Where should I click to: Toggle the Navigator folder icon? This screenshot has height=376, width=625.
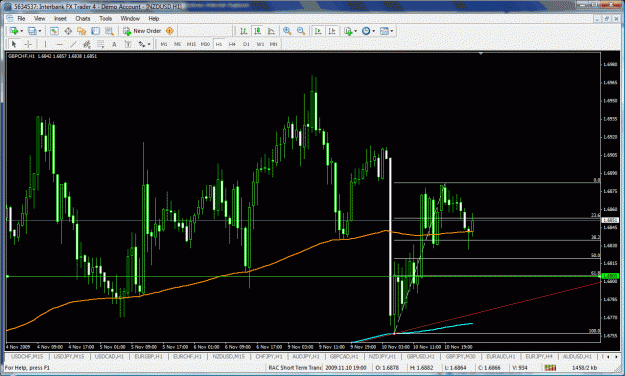coord(82,31)
